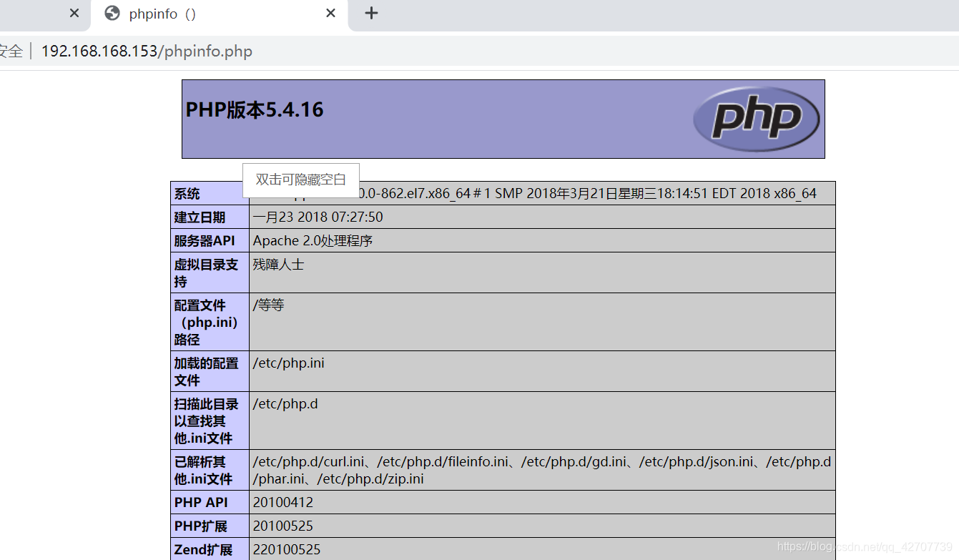959x560 pixels.
Task: Select the phpinfo() browser tab
Action: (x=220, y=15)
